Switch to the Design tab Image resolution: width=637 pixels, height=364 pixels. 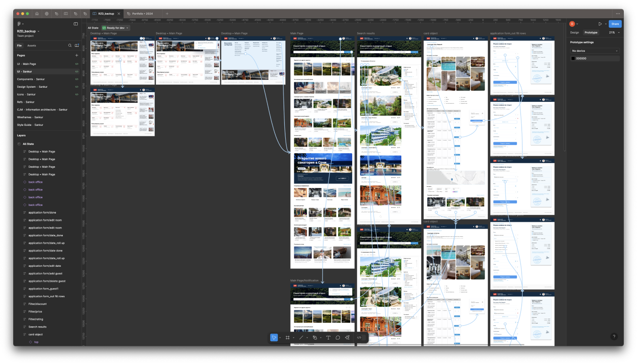pos(574,32)
